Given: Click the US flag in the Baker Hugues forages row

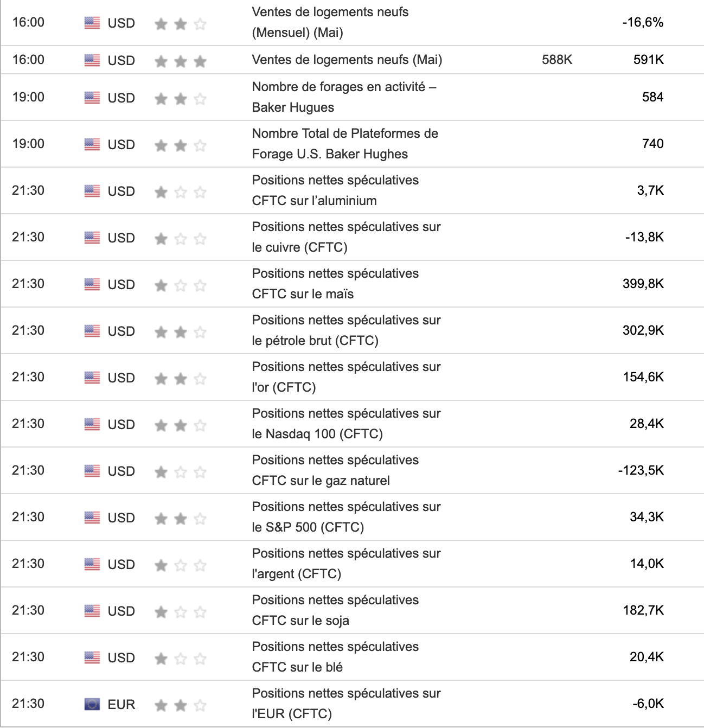Looking at the screenshot, I should [92, 98].
